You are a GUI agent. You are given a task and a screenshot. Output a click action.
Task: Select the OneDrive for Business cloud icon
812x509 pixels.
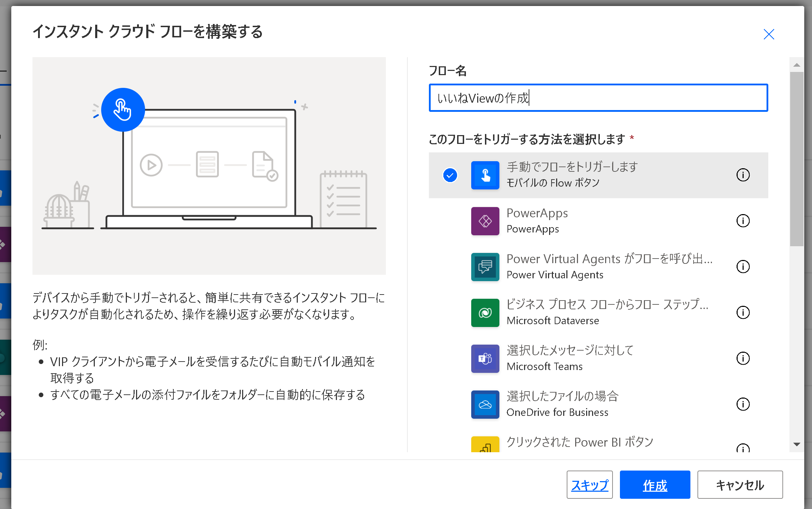485,405
